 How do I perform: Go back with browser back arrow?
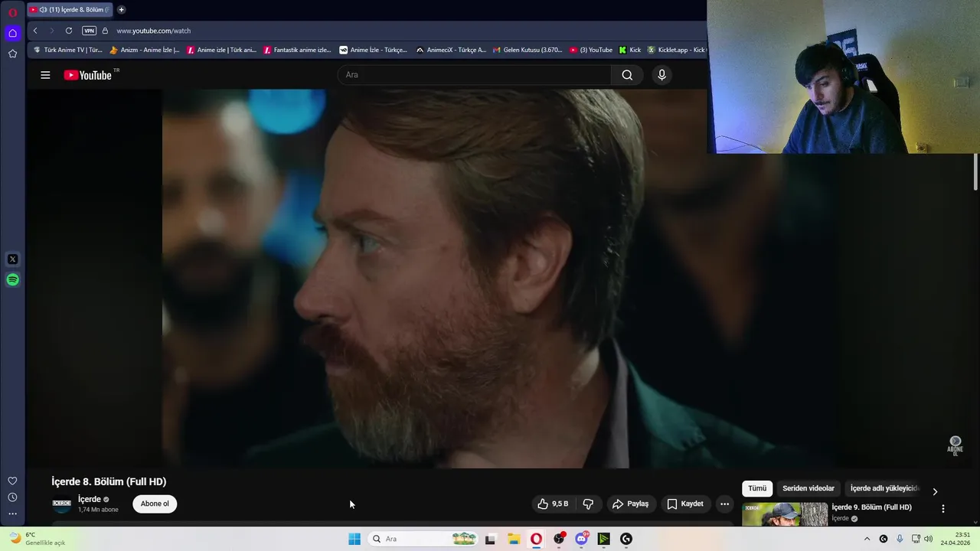tap(35, 31)
